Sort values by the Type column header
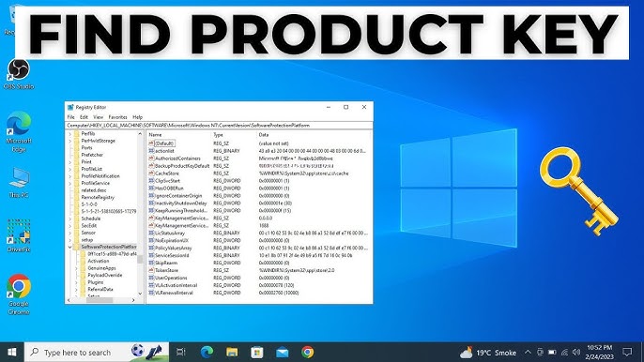Image resolution: width=644 pixels, height=362 pixels. click(x=233, y=135)
